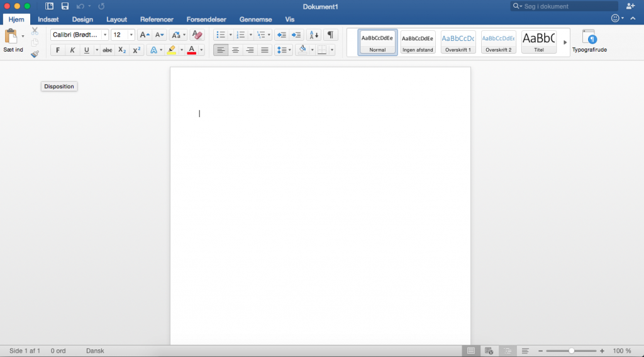Apply the Overskrift 2 style
This screenshot has width=644, height=357.
[498, 42]
